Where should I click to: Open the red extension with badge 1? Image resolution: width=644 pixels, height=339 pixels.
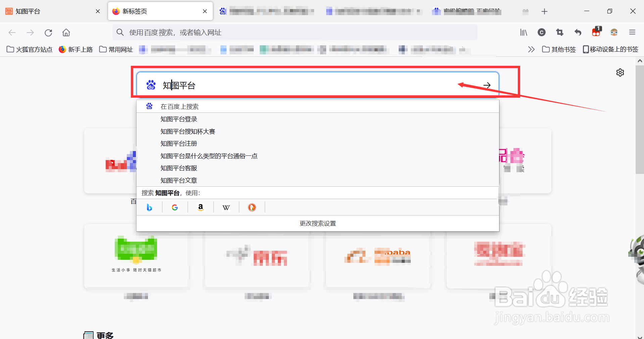coord(596,32)
